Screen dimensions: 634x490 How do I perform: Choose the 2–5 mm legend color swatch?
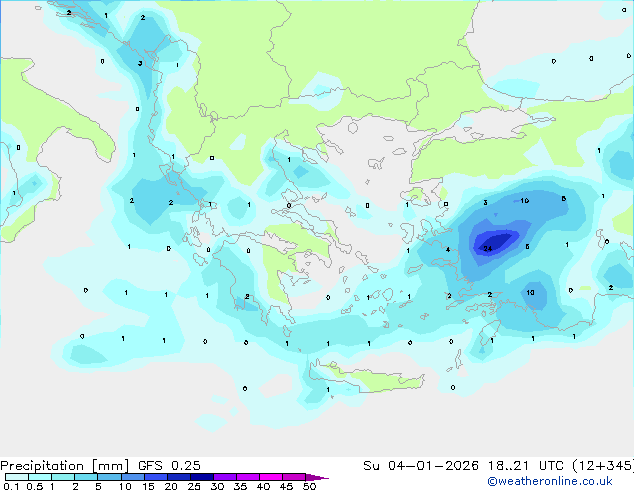point(86,477)
